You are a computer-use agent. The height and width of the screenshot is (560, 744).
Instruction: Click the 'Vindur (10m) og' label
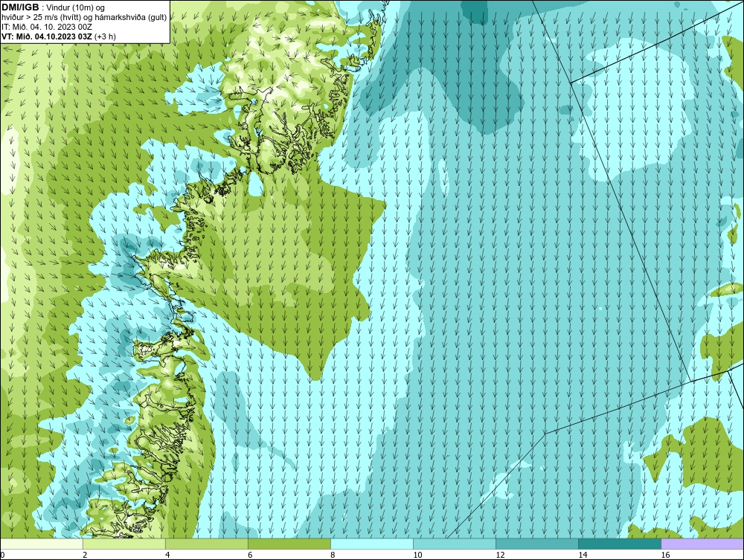76,7
